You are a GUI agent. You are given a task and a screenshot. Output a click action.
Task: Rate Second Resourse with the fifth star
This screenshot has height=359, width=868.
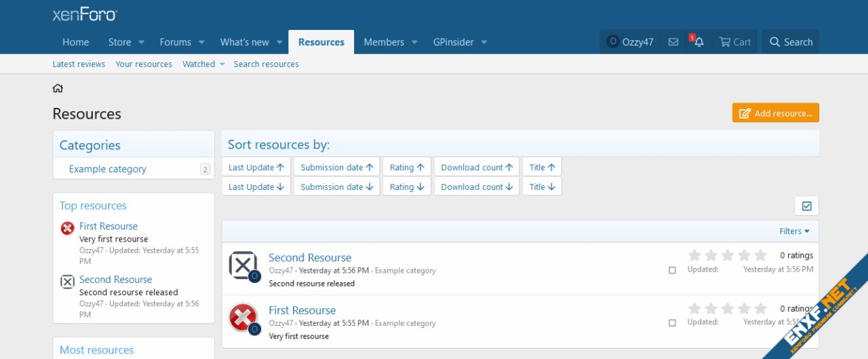[760, 256]
